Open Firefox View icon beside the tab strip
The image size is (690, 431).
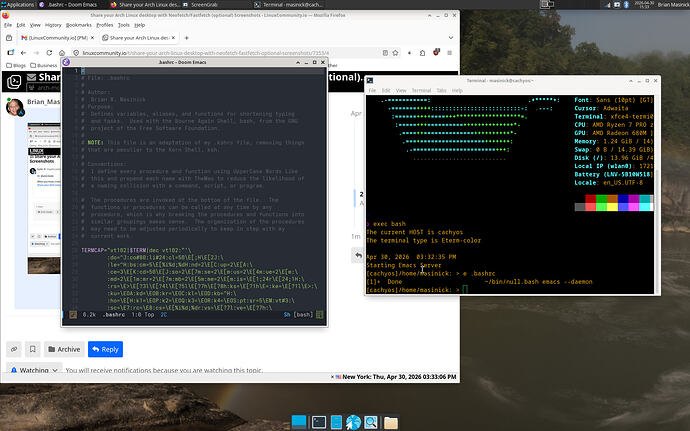(9, 38)
